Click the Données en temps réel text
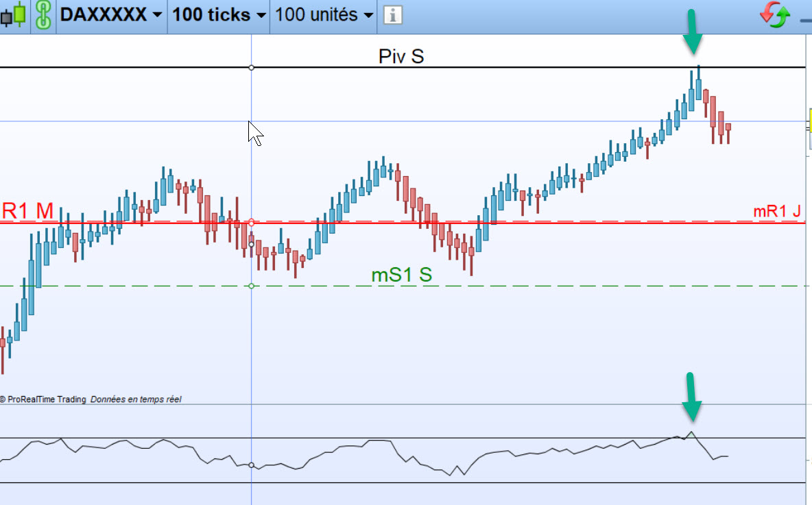Screen dimensions: 812x505 point(136,399)
